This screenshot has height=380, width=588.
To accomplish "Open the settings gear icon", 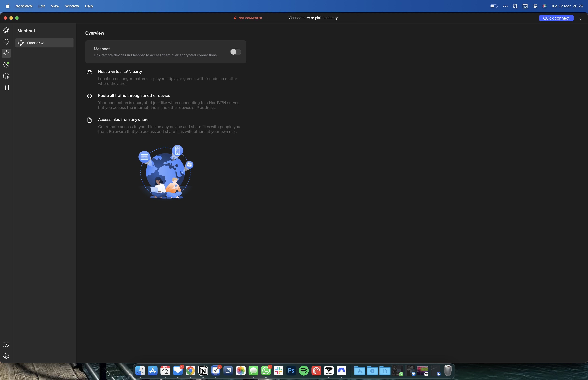I will (x=6, y=356).
